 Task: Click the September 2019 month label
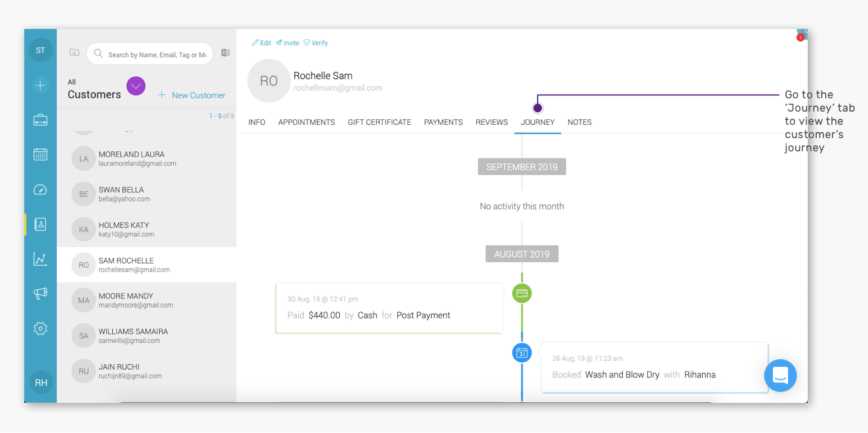pyautogui.click(x=522, y=167)
